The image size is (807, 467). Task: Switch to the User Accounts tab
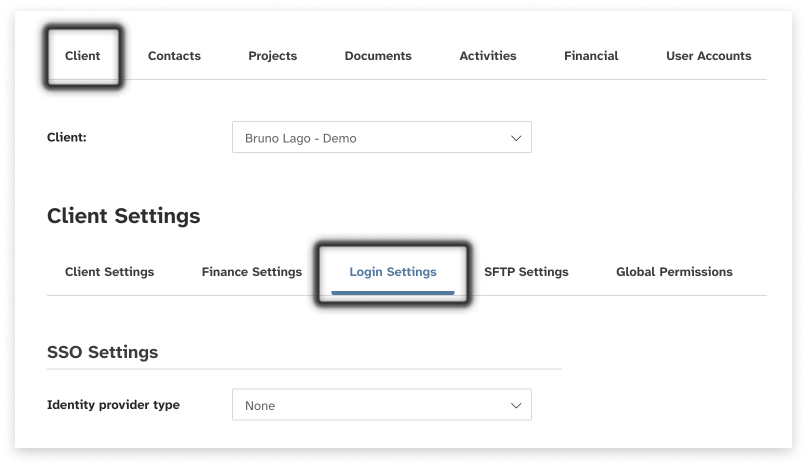[x=708, y=56]
